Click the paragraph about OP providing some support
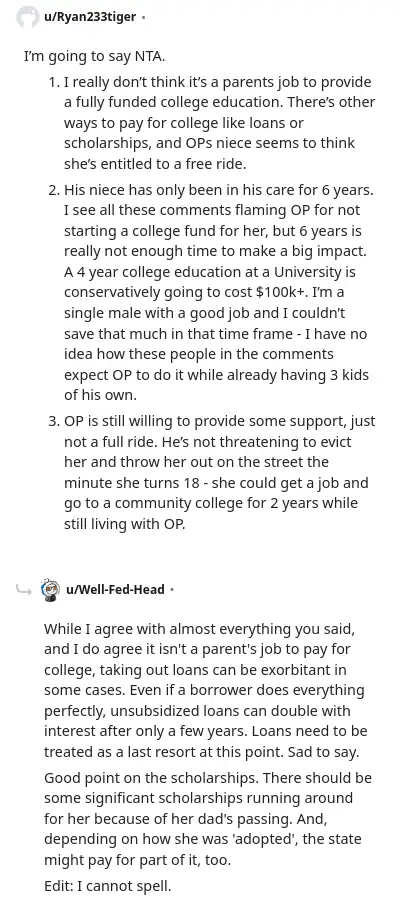The height and width of the screenshot is (921, 400). (x=219, y=473)
